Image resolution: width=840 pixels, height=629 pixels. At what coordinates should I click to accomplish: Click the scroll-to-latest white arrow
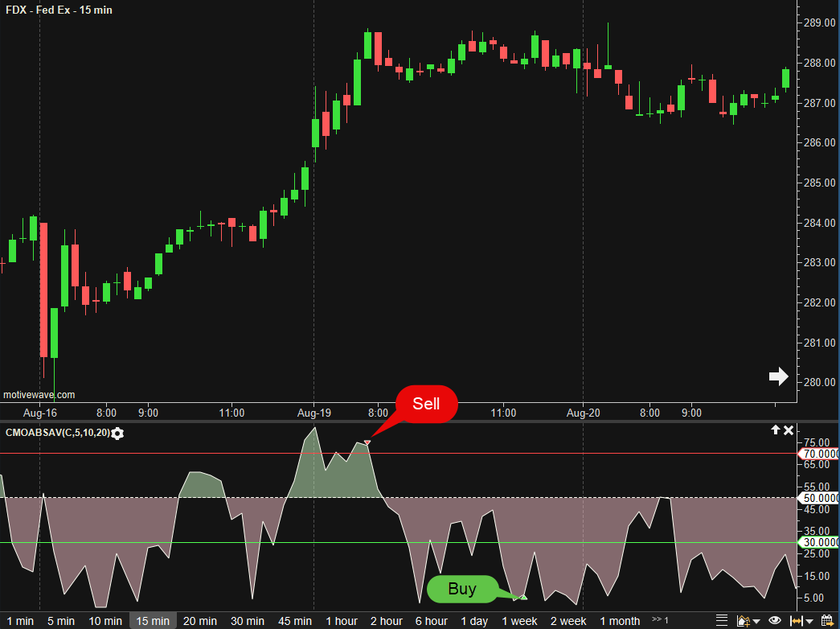click(x=778, y=376)
